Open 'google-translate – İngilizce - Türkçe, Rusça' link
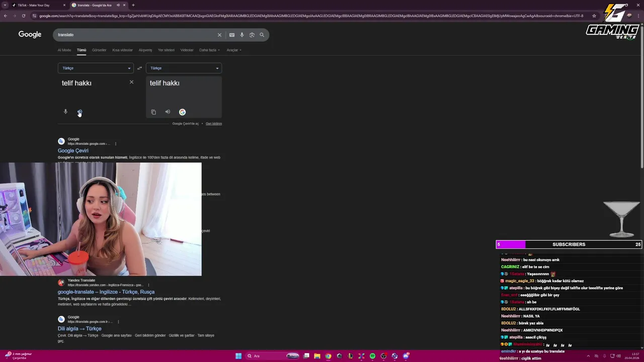Viewport: 644px width, 362px height. pyautogui.click(x=106, y=292)
